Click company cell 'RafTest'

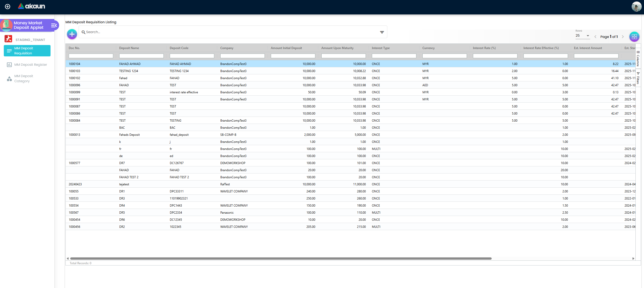pos(225,184)
